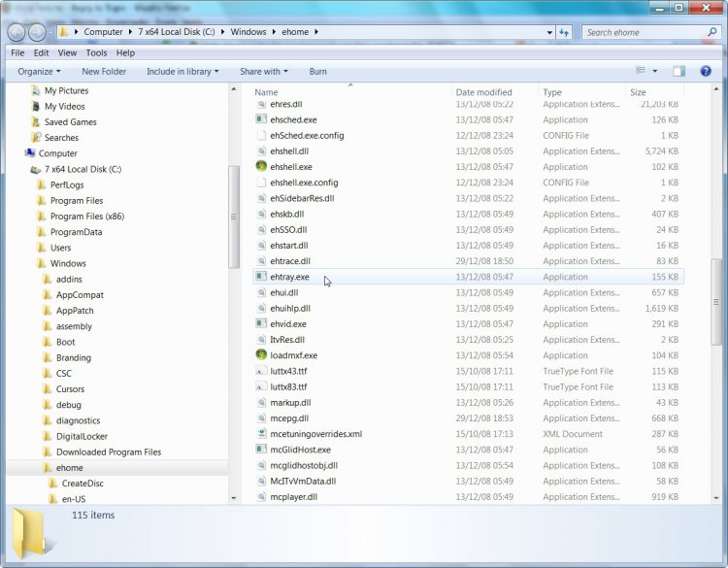Click the ehsched.exe application icon
The image size is (728, 568).
tap(261, 118)
